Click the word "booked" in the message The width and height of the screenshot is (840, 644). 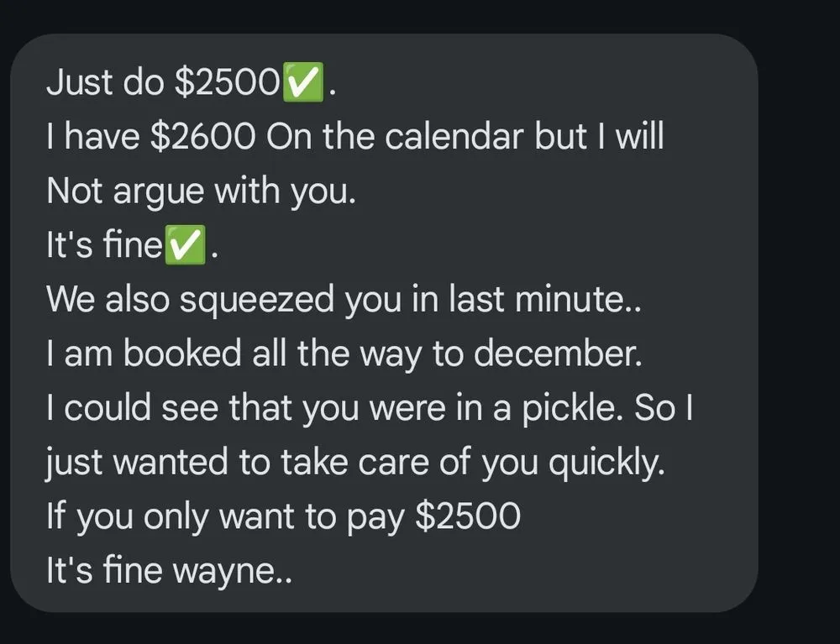174,353
